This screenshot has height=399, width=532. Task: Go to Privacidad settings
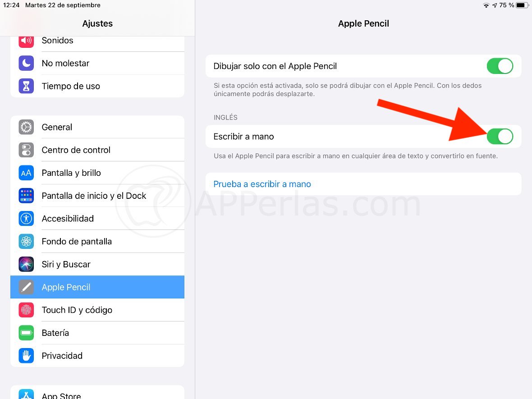tap(97, 356)
